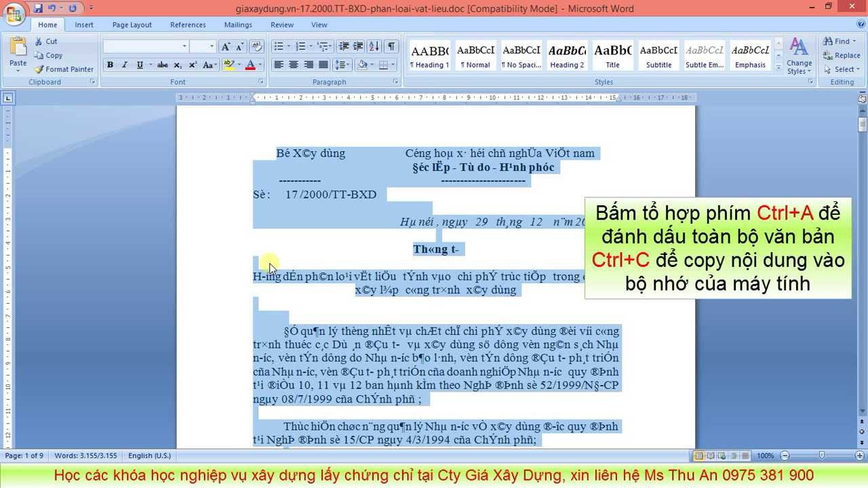Open the Change Styles menu
The width and height of the screenshot is (868, 488).
click(799, 56)
